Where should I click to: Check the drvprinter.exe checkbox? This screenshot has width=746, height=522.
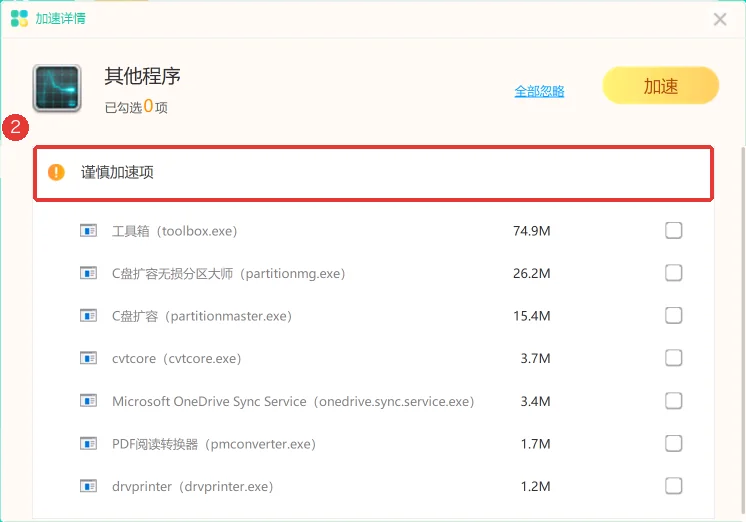[x=673, y=486]
